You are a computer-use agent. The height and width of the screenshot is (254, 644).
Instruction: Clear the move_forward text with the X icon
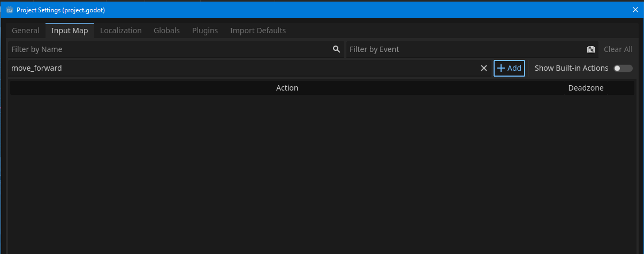(x=483, y=68)
